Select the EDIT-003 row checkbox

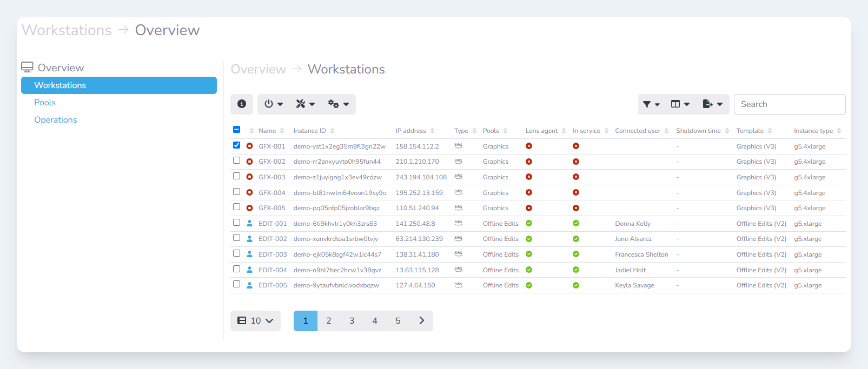(x=236, y=253)
